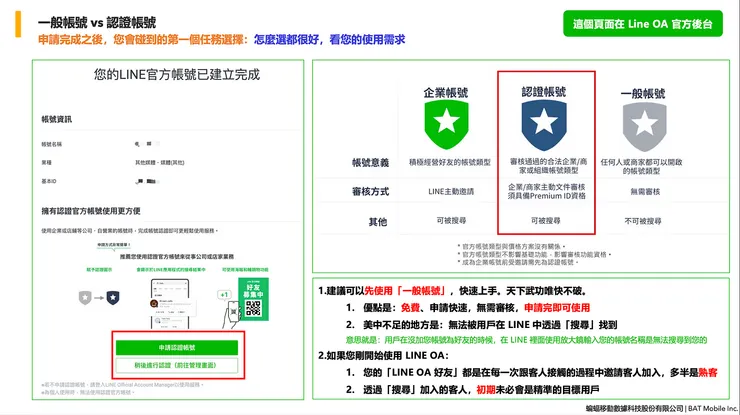740x415 pixels.
Task: Click the 可被搜尋 cell under 企業帳號
Action: pos(451,220)
